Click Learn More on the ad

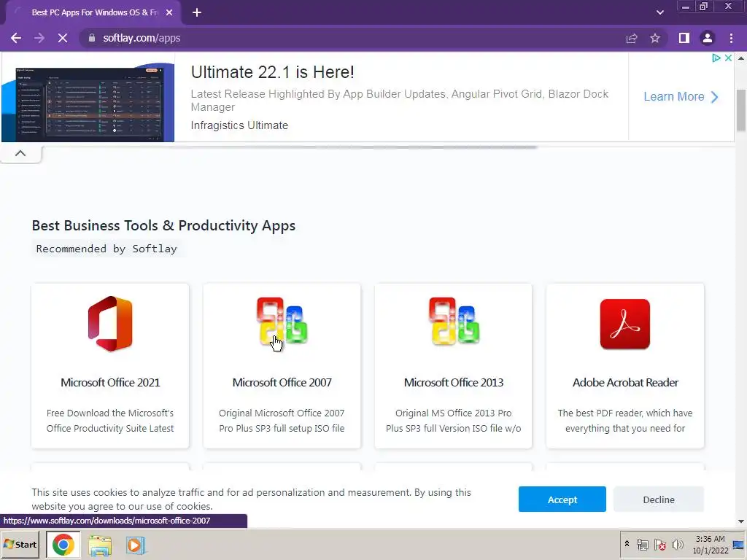click(x=681, y=97)
